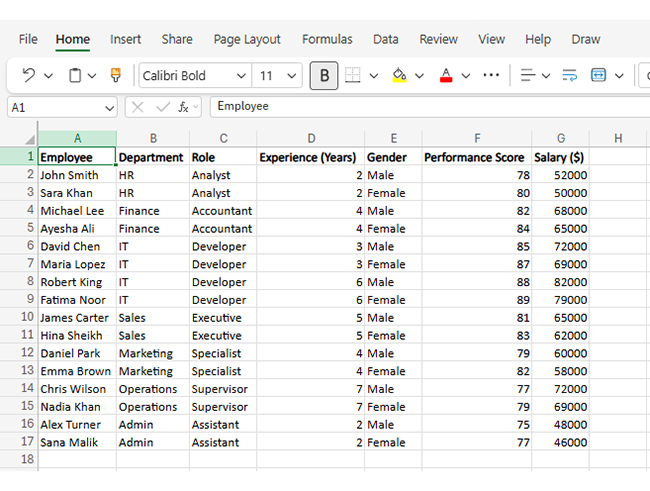Select row 10 header
Image resolution: width=650 pixels, height=491 pixels.
click(19, 317)
